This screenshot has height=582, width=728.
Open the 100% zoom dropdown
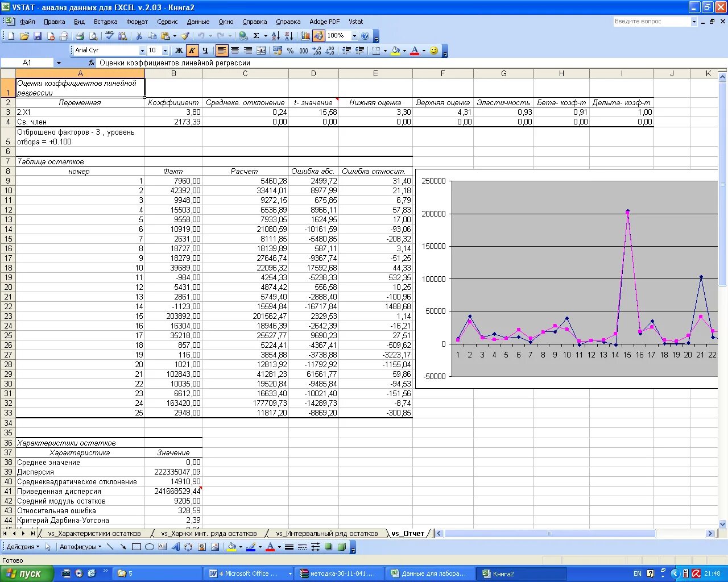[354, 36]
